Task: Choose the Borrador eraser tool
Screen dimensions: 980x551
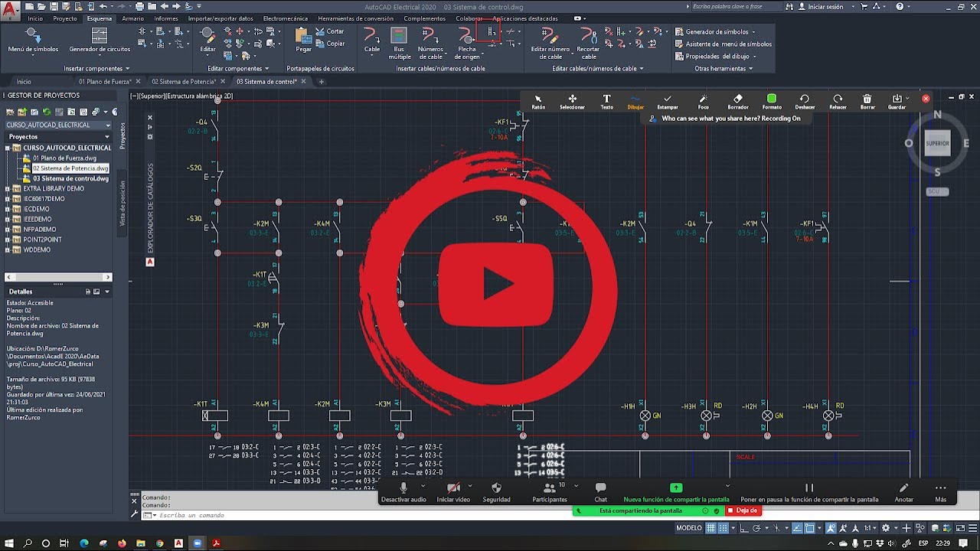Action: [x=738, y=102]
